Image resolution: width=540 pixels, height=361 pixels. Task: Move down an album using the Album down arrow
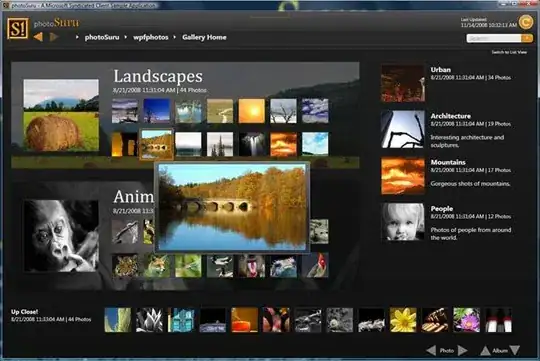tap(515, 350)
